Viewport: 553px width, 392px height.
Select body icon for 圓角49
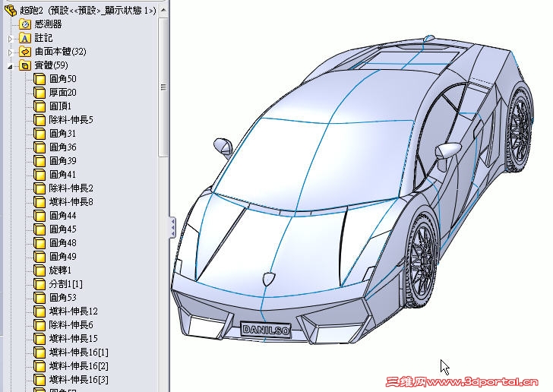pos(39,257)
